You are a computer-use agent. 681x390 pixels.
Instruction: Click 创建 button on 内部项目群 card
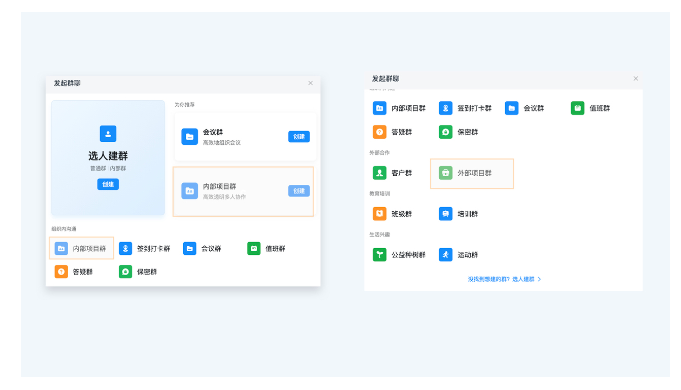tap(299, 191)
